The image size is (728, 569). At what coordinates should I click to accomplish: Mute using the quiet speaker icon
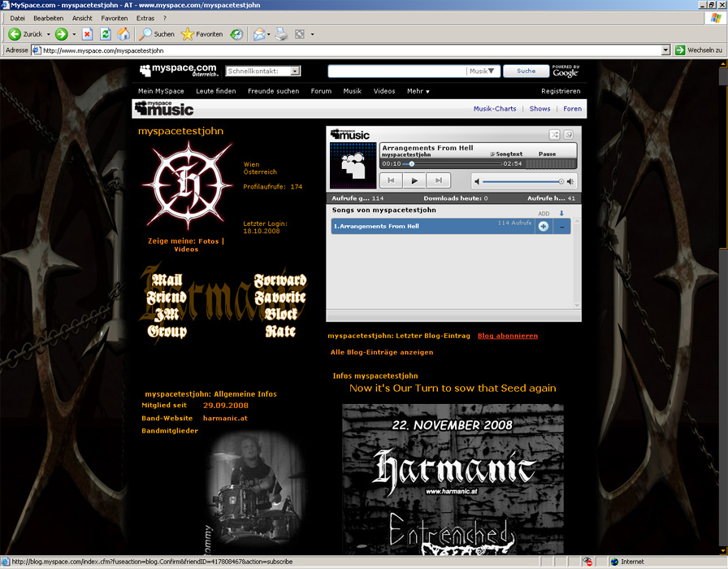click(x=477, y=181)
